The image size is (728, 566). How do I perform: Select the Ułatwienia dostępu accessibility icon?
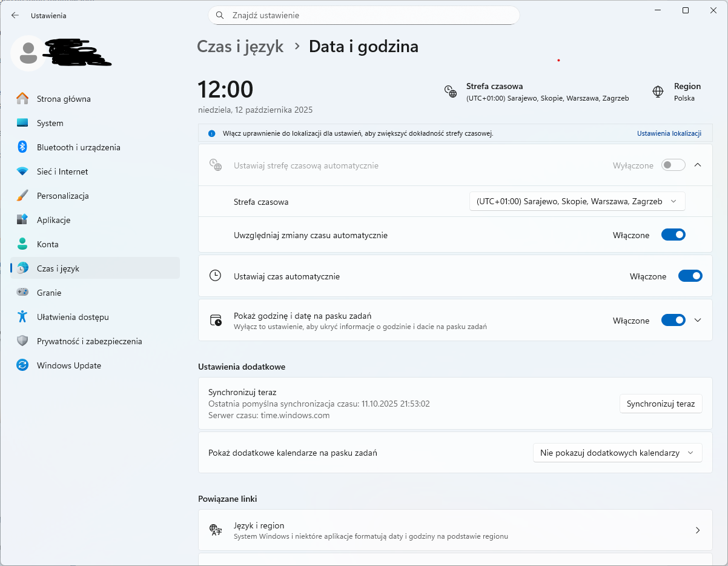pos(22,317)
